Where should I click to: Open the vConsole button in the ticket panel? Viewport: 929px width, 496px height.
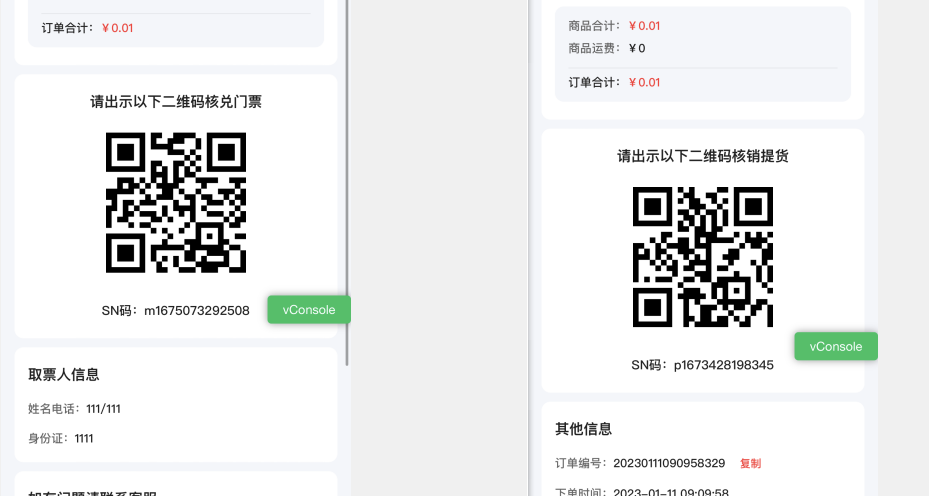click(x=308, y=310)
